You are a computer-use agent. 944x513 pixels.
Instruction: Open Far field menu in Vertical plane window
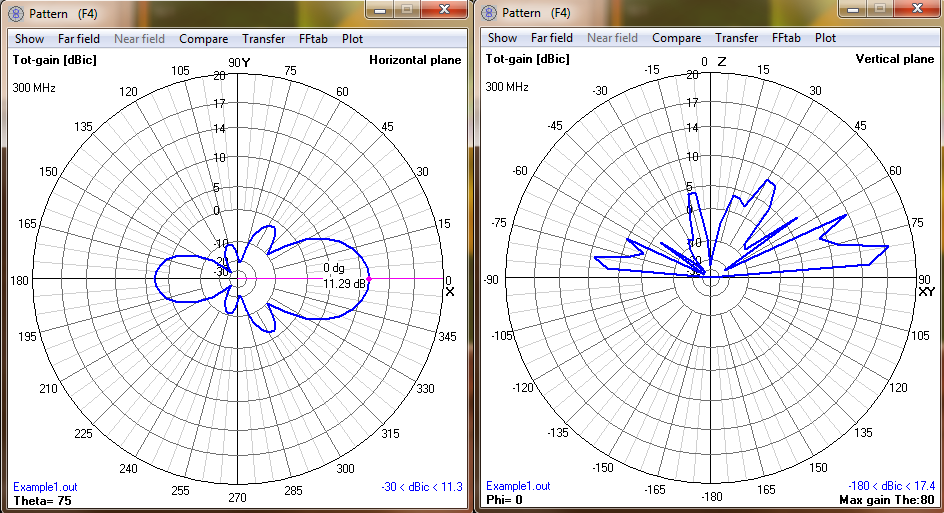coord(551,38)
